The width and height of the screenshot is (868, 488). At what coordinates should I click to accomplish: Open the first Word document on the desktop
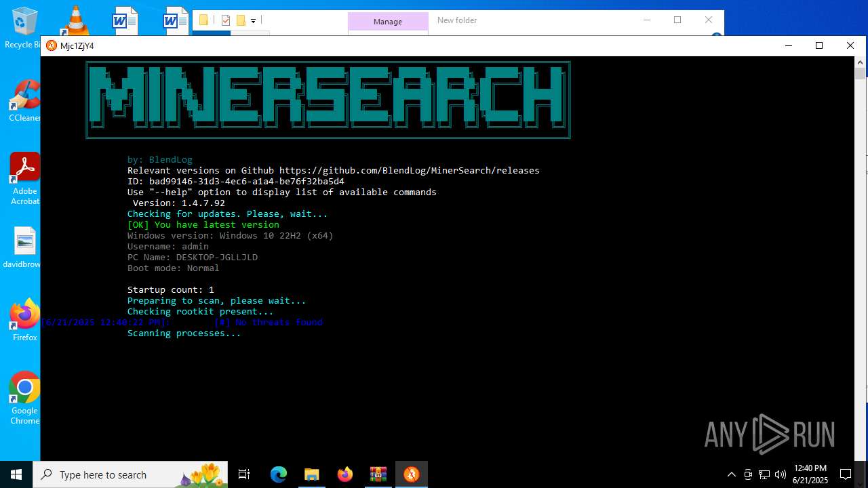(x=125, y=20)
